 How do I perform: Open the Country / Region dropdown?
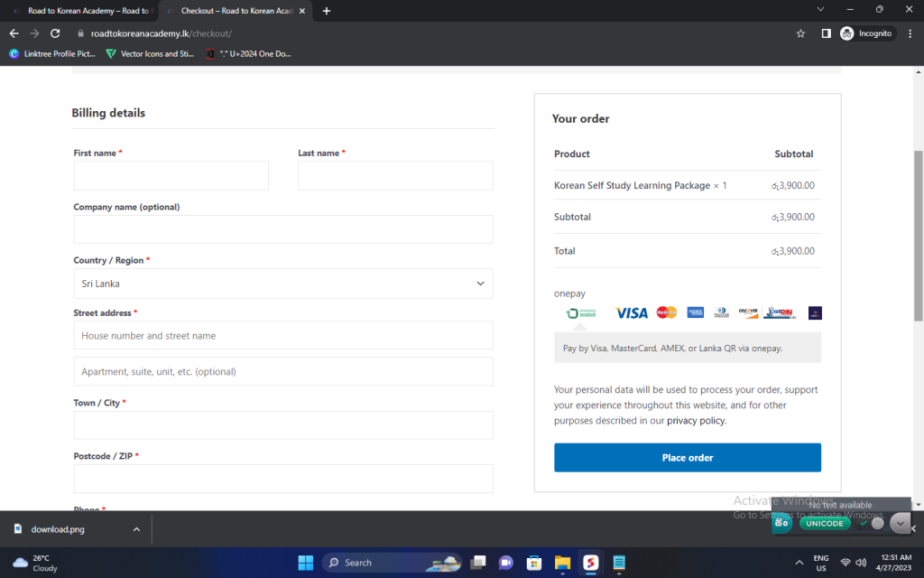283,284
